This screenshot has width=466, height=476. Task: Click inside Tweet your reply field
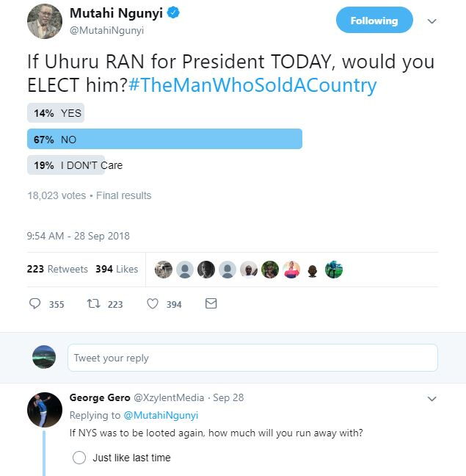252,358
